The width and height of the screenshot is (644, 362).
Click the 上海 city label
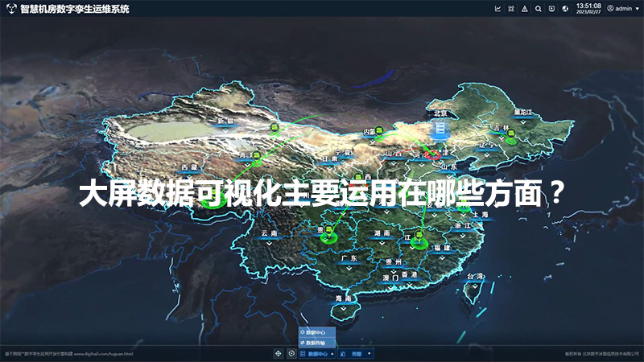coord(480,215)
